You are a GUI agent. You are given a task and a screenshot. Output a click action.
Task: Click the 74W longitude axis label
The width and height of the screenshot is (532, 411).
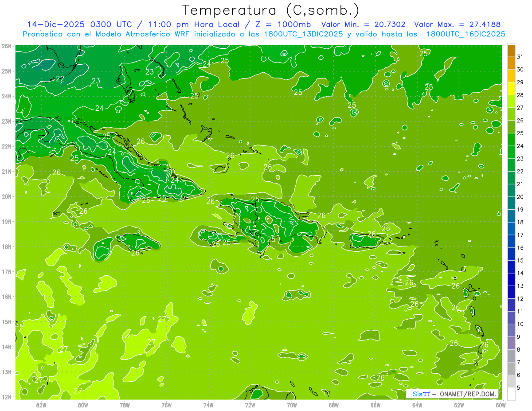click(208, 405)
